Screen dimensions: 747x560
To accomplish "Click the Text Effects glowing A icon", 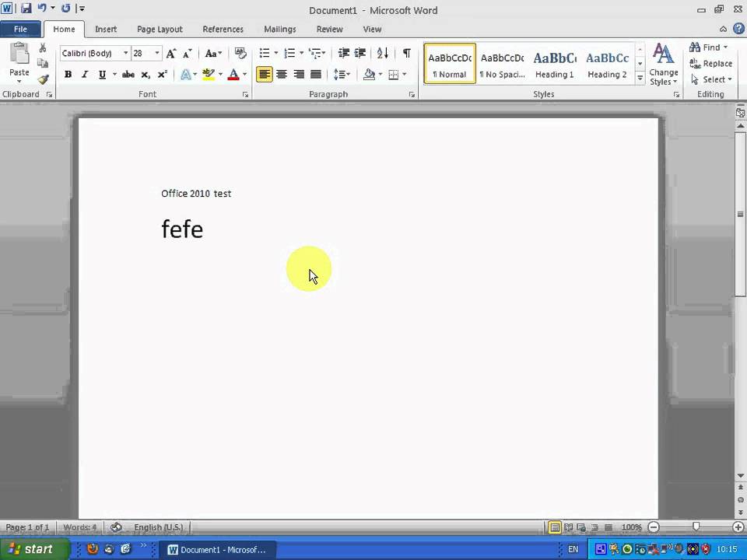I will [x=185, y=75].
